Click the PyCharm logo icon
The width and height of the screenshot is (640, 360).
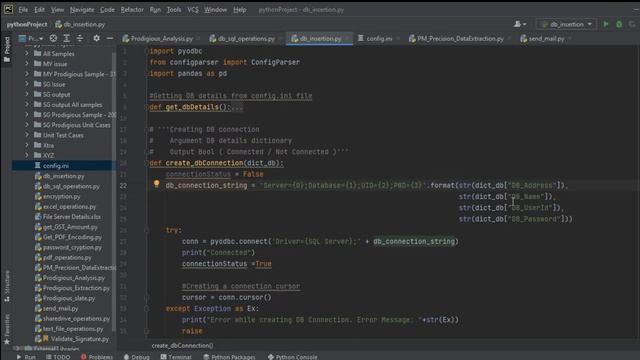tap(8, 9)
